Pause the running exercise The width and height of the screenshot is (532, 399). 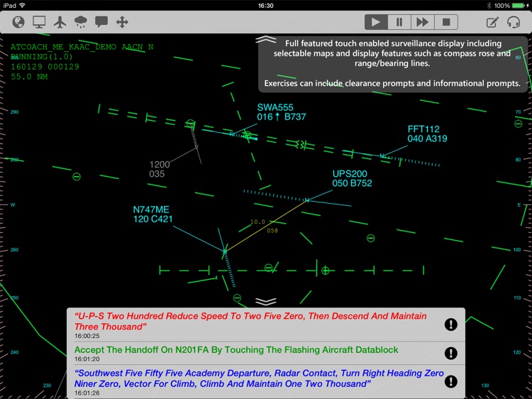click(x=399, y=22)
